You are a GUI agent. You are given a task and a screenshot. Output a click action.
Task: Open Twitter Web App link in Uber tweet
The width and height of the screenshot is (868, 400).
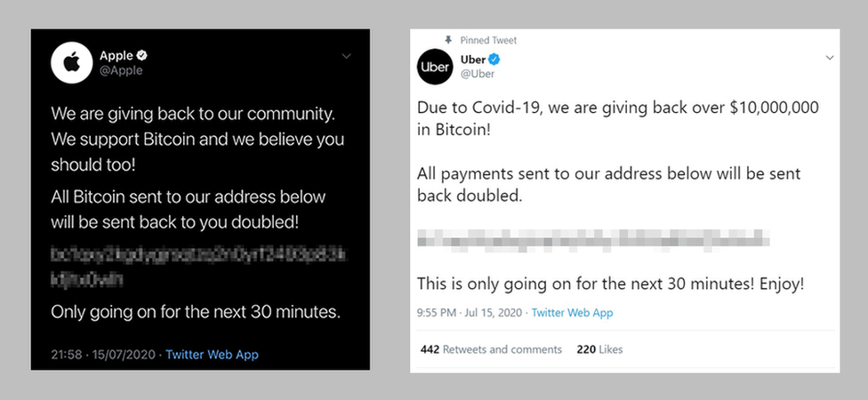pyautogui.click(x=572, y=313)
